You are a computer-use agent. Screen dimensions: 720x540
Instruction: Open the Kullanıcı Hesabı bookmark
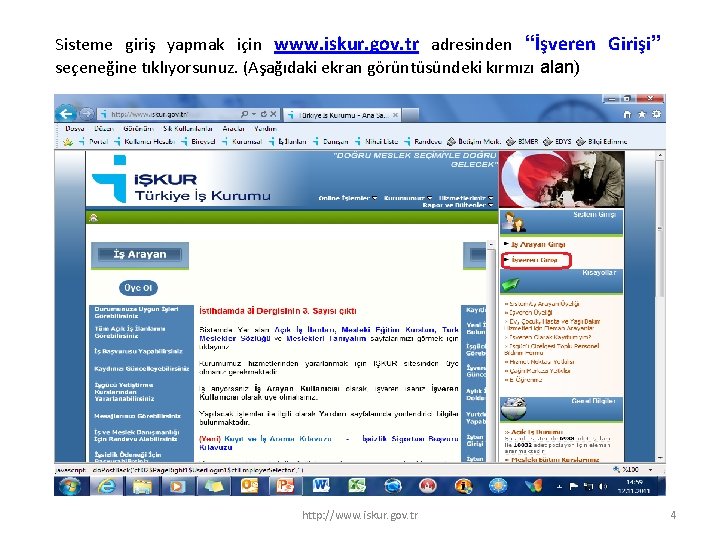click(x=145, y=141)
